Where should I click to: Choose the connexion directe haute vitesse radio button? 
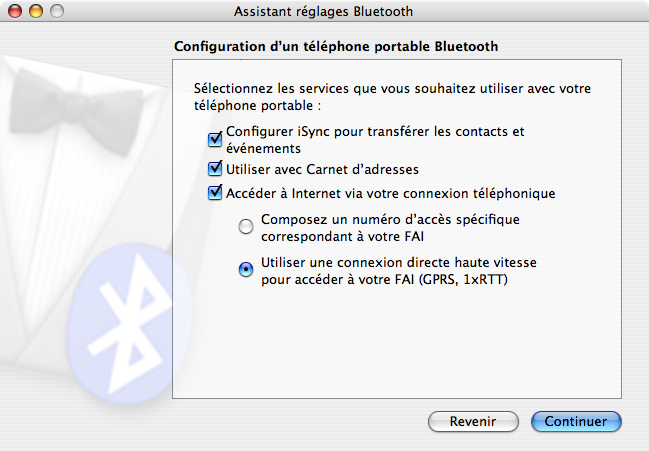pos(246,269)
